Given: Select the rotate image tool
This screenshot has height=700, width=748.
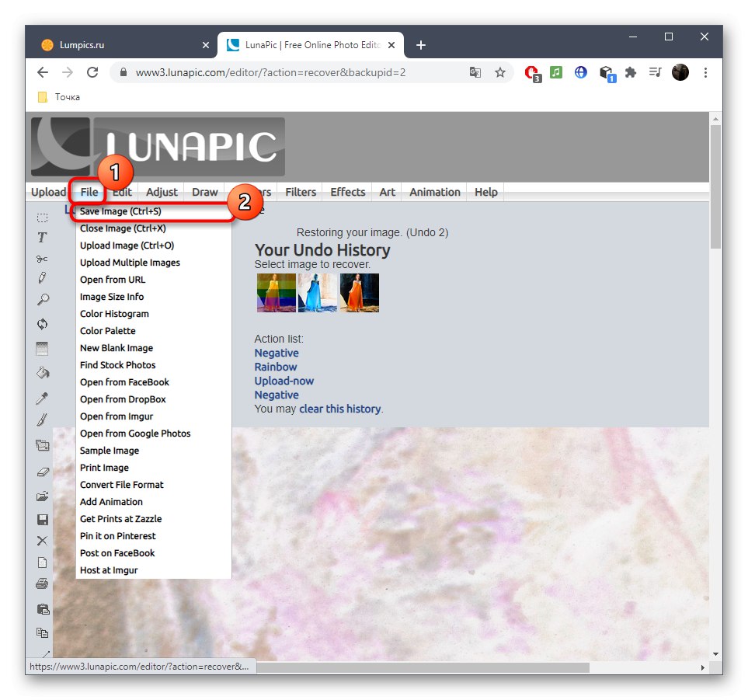Looking at the screenshot, I should pos(43,324).
